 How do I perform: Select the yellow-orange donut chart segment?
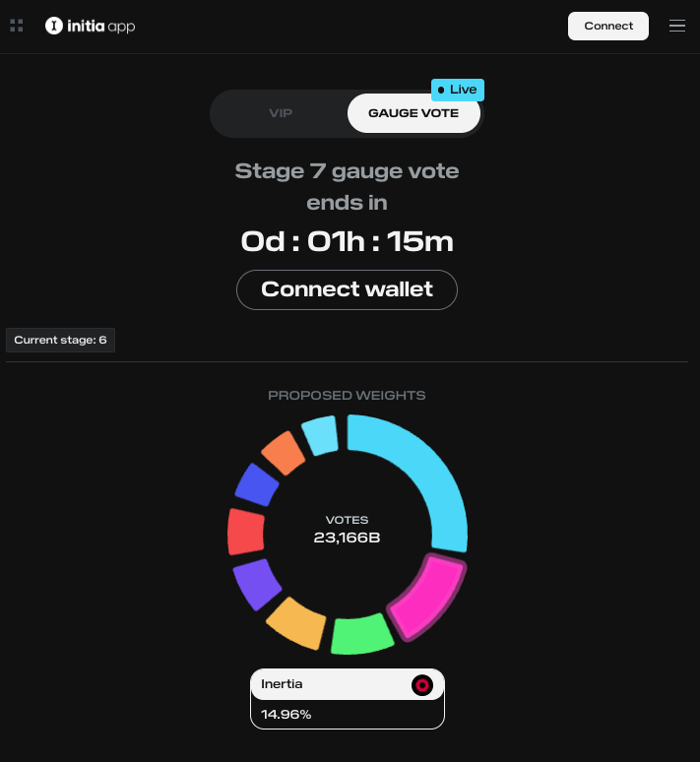(297, 623)
